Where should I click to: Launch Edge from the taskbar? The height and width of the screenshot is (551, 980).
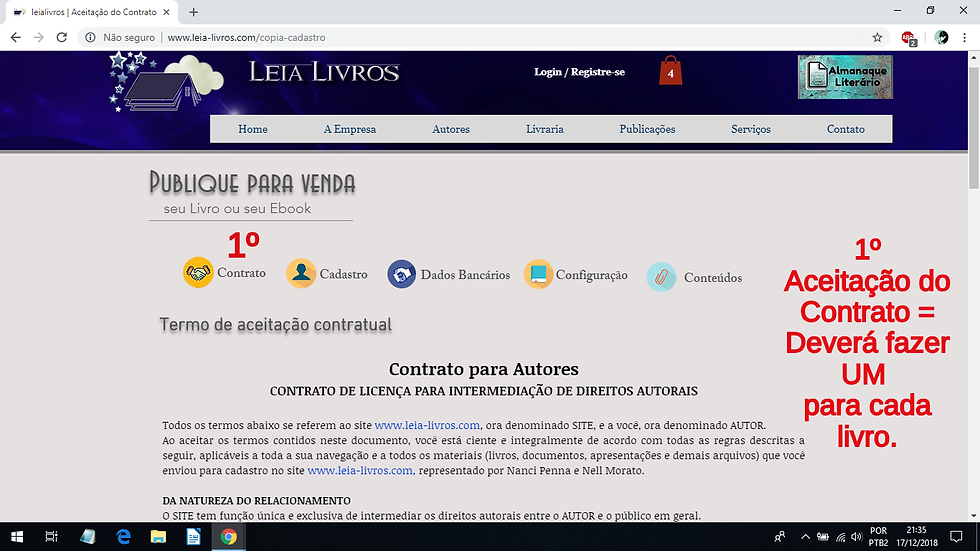(x=123, y=537)
